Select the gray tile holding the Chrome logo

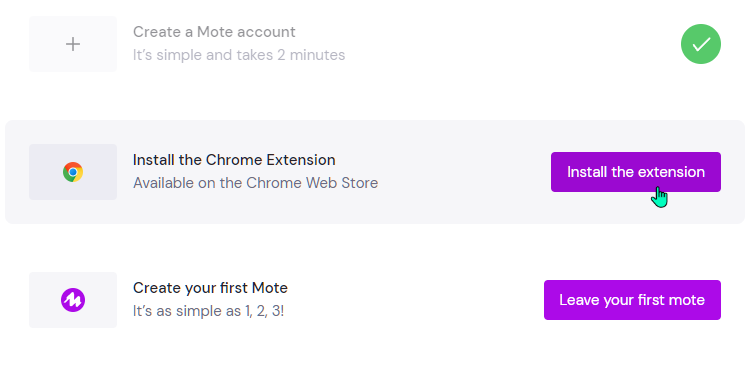(73, 172)
